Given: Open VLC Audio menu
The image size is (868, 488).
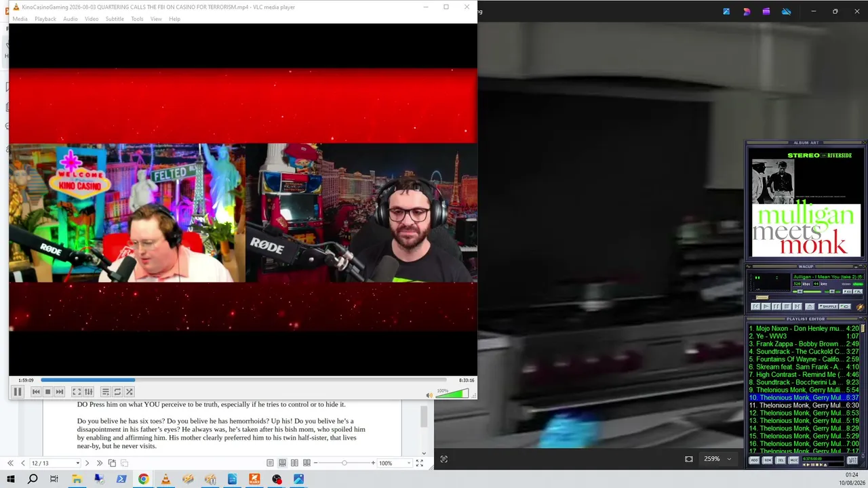Looking at the screenshot, I should coord(71,19).
